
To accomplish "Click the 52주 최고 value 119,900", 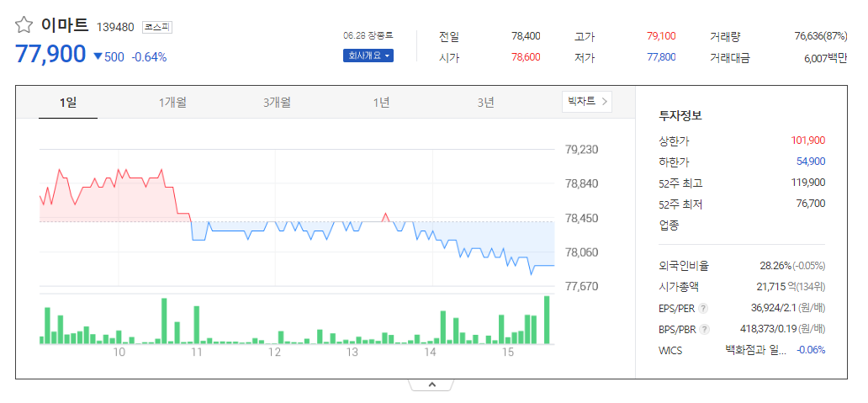I will click(808, 182).
